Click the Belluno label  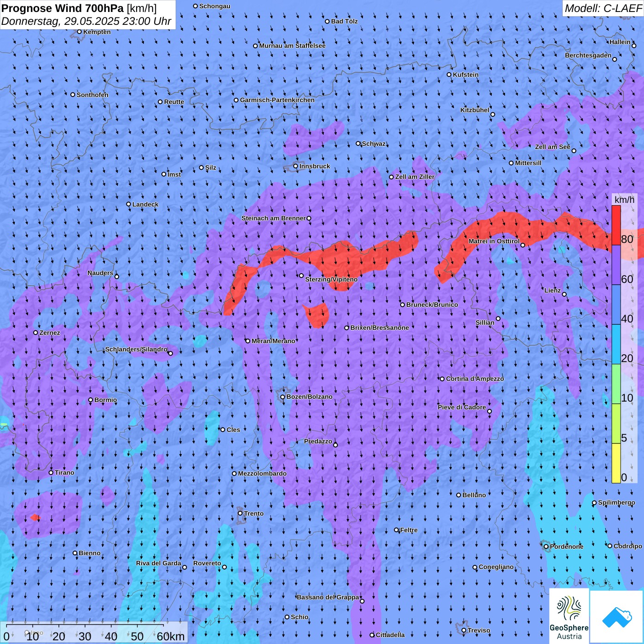pyautogui.click(x=474, y=495)
